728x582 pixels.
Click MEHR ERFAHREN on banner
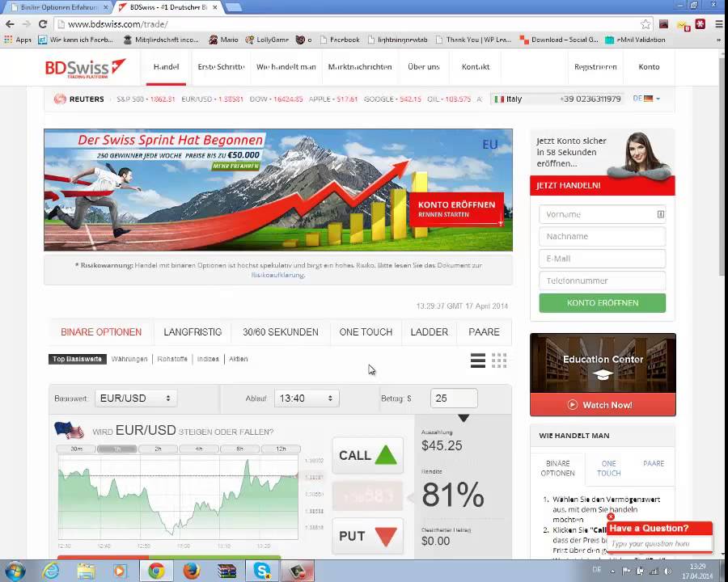tap(235, 167)
